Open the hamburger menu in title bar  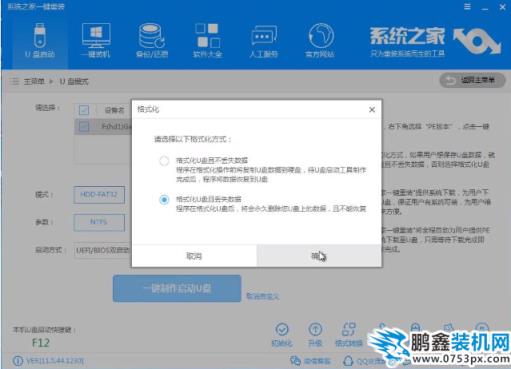click(467, 7)
